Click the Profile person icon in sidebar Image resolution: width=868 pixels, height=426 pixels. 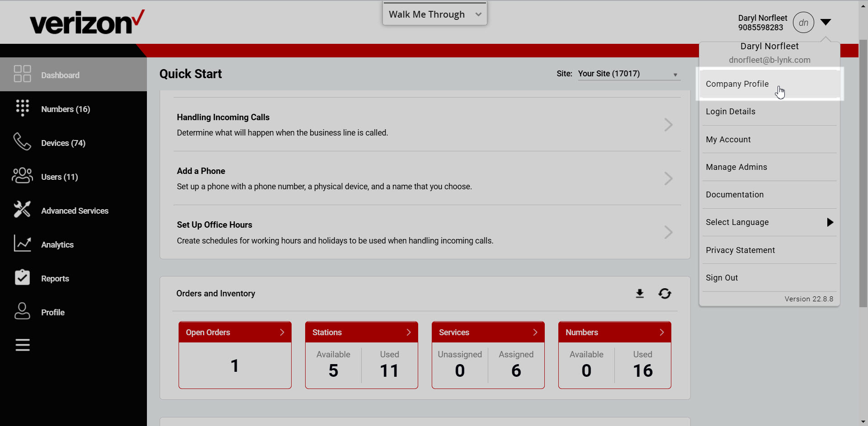pyautogui.click(x=22, y=311)
